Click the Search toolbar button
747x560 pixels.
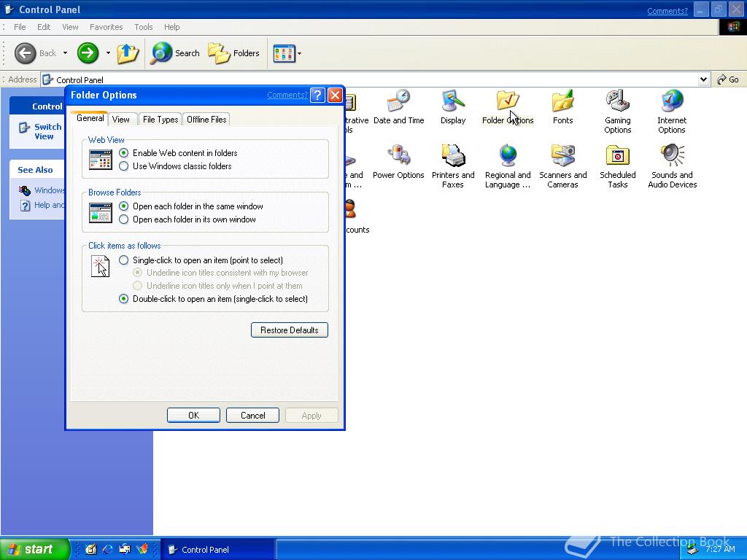pyautogui.click(x=175, y=52)
